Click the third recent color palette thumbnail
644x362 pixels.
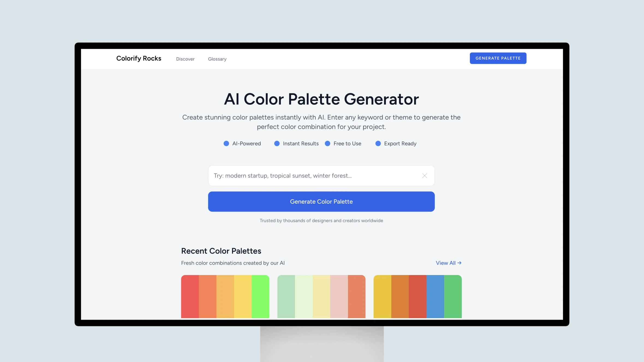point(418,296)
